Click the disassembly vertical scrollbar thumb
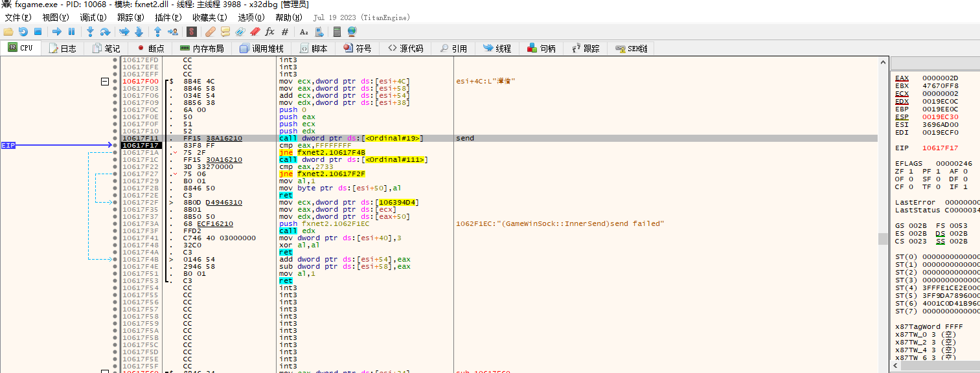 (x=882, y=239)
